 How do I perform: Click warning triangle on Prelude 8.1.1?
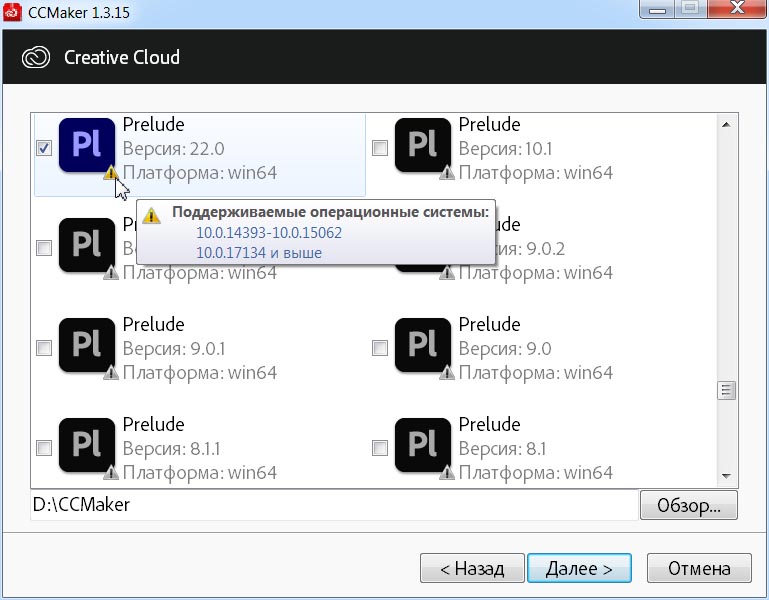tap(111, 473)
